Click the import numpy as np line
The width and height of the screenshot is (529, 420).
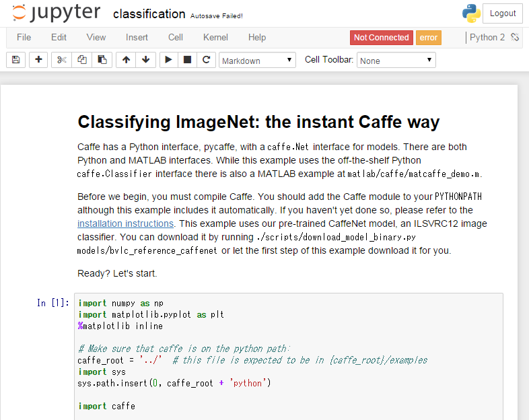pos(120,303)
